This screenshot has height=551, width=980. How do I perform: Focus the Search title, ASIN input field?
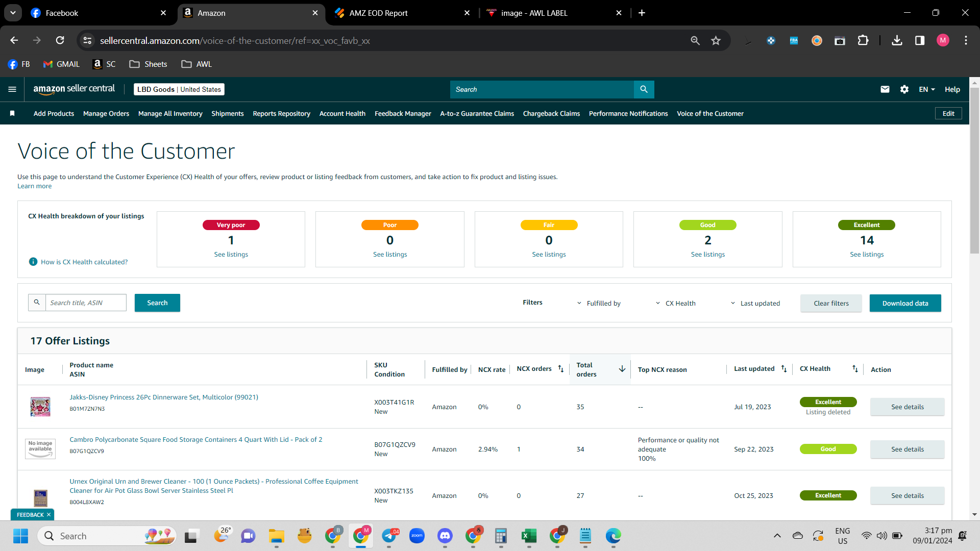(x=86, y=303)
